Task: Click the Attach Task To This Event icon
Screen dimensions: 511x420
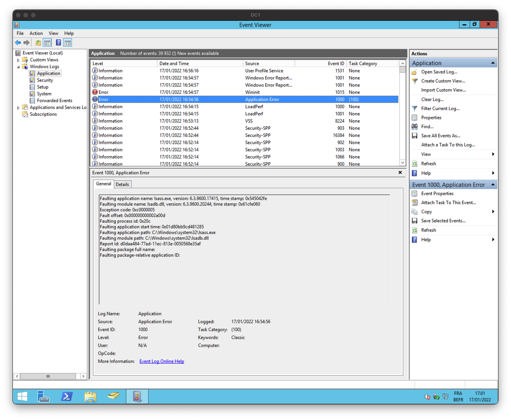Action: (415, 203)
